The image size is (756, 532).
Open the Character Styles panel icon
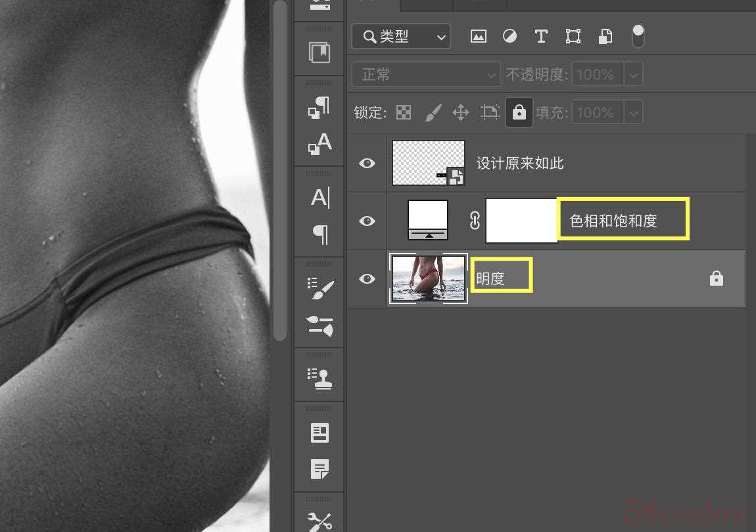[x=319, y=144]
